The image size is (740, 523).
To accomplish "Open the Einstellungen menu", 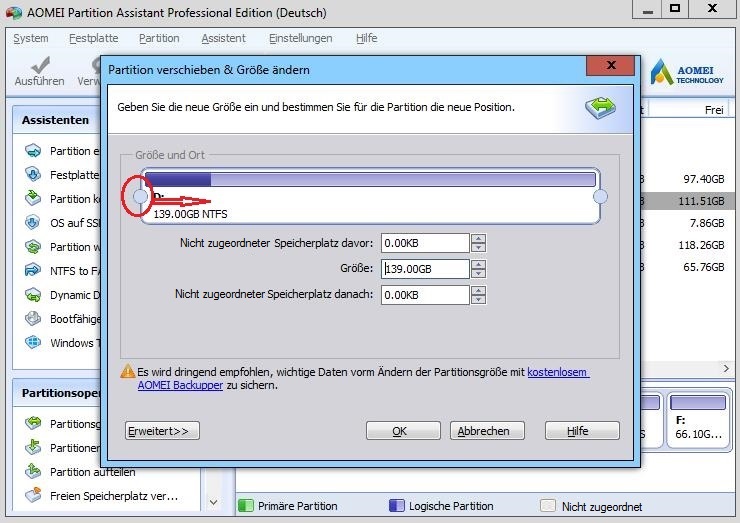I will click(301, 38).
